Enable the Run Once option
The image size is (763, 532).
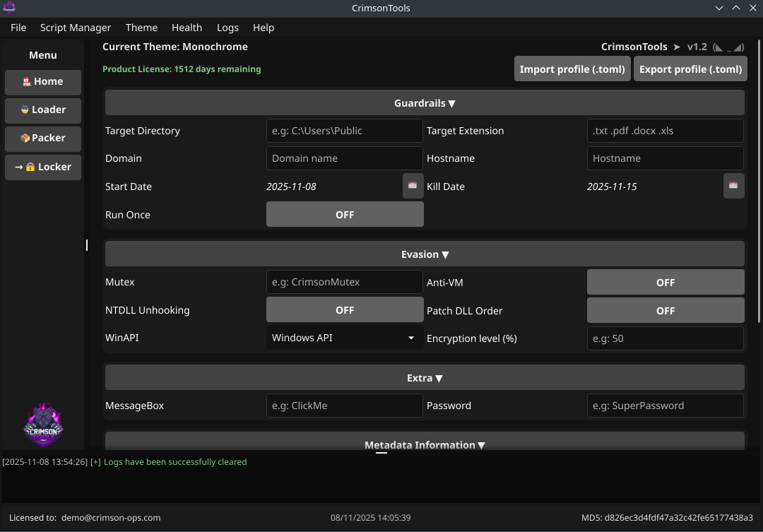click(x=345, y=214)
